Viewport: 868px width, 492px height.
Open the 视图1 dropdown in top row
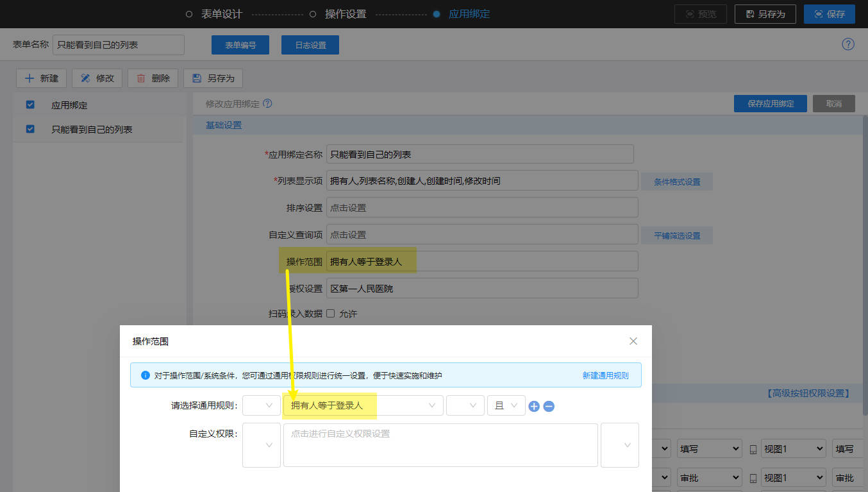(792, 449)
